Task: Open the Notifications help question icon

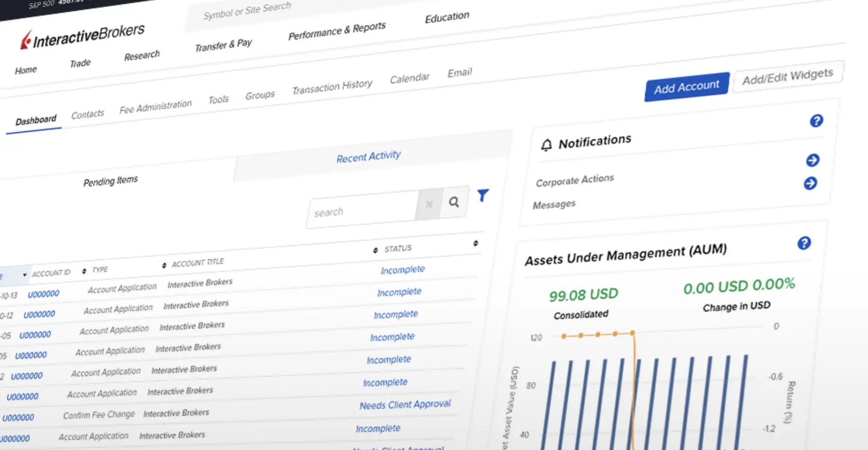Action: [x=816, y=121]
